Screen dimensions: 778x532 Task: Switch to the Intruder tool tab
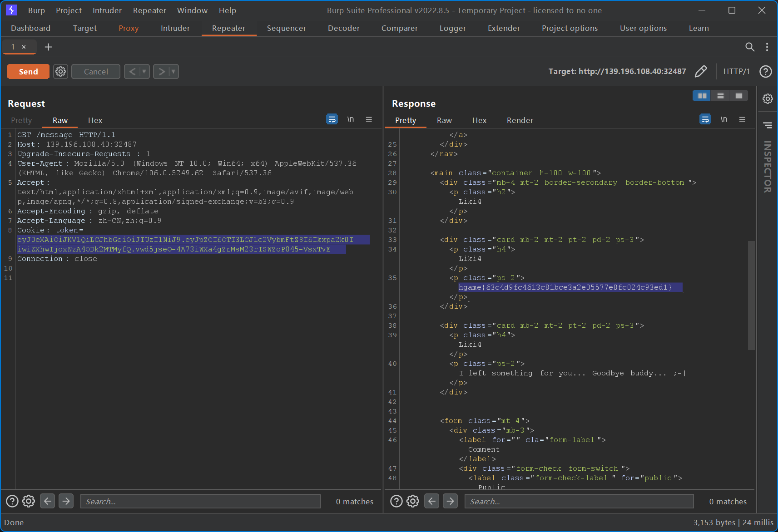175,28
